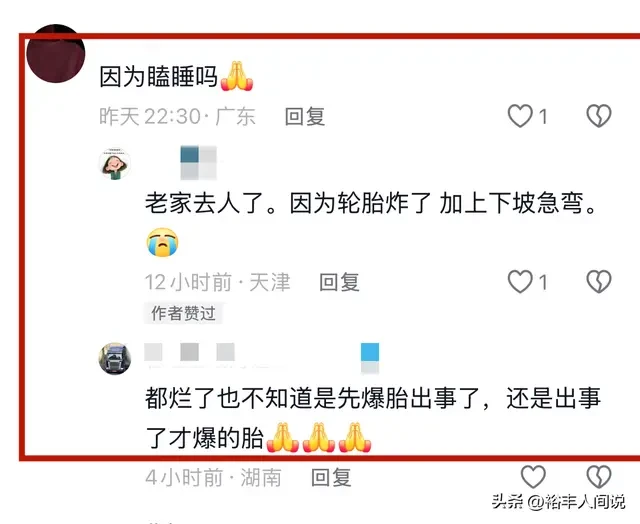Dislike the Hunan reply with broken heart
Screen dimensions: 640x524
599,476
